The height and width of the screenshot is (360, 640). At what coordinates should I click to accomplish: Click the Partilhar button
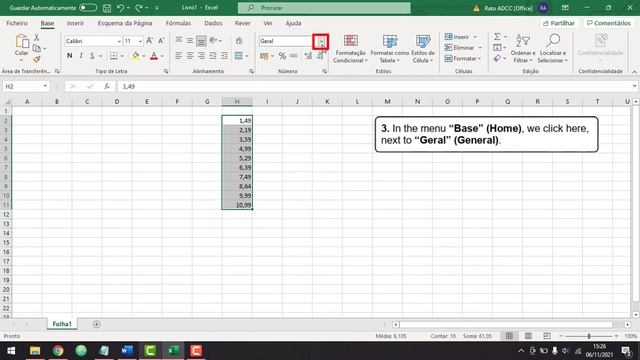pyautogui.click(x=559, y=23)
